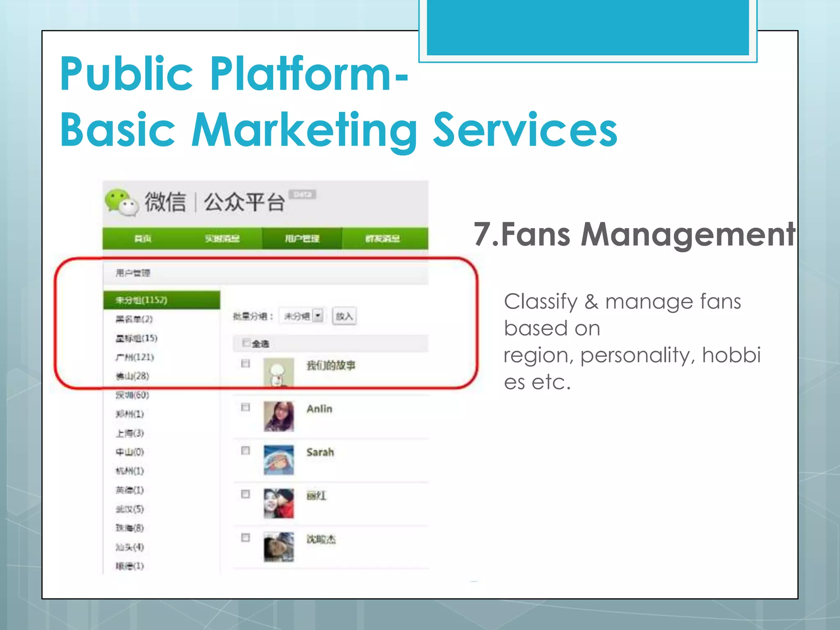Open the 郑州(1) group
This screenshot has height=630, width=840.
click(x=130, y=414)
